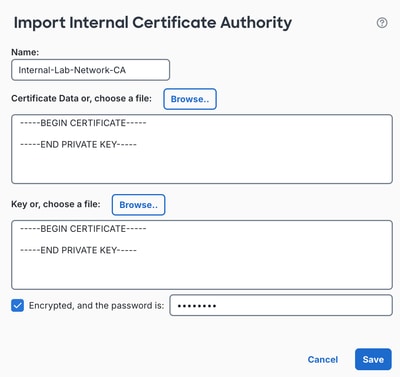The image size is (400, 377).
Task: Click the 'Import Internal Certificate Authority' title
Action: (x=153, y=23)
